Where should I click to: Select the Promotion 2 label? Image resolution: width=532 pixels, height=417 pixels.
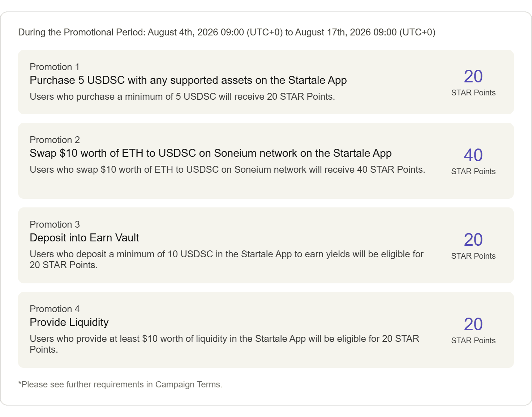[55, 140]
